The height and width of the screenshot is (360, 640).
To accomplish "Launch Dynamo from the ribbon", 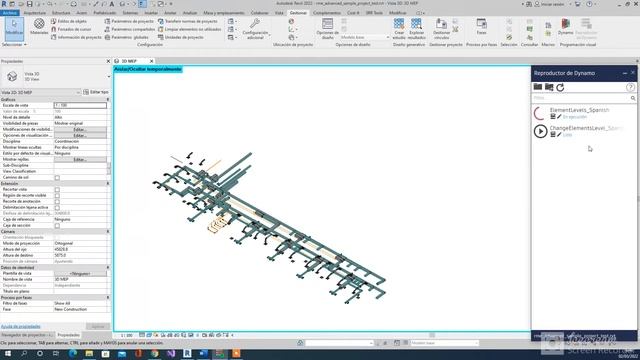I will (565, 27).
